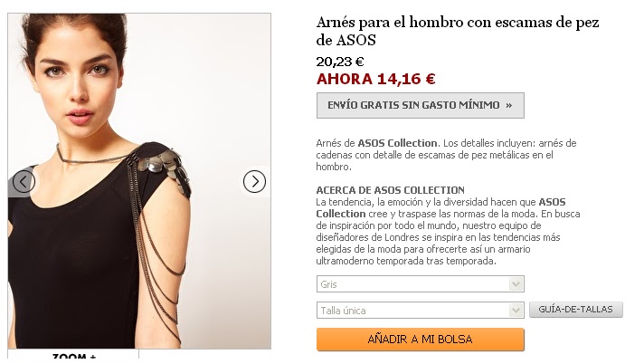Viewport: 644px width, 364px height.
Task: Click the original 20,23 € price
Action: 340,62
